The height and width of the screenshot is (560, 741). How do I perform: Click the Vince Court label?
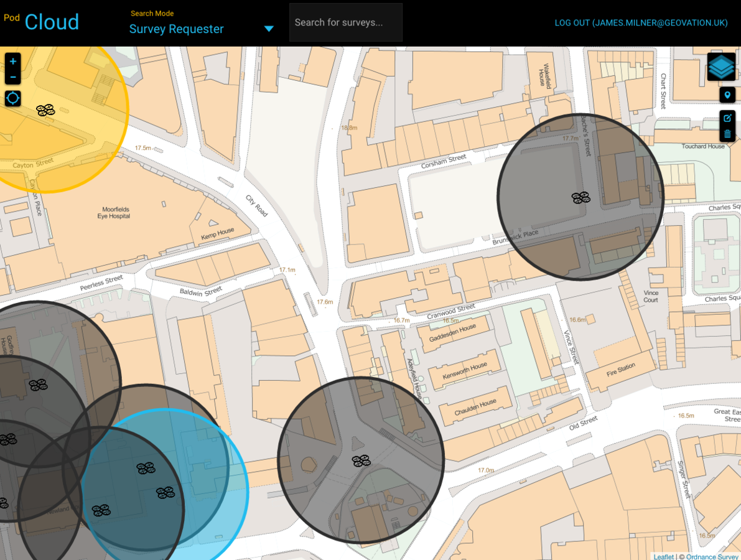point(651,296)
